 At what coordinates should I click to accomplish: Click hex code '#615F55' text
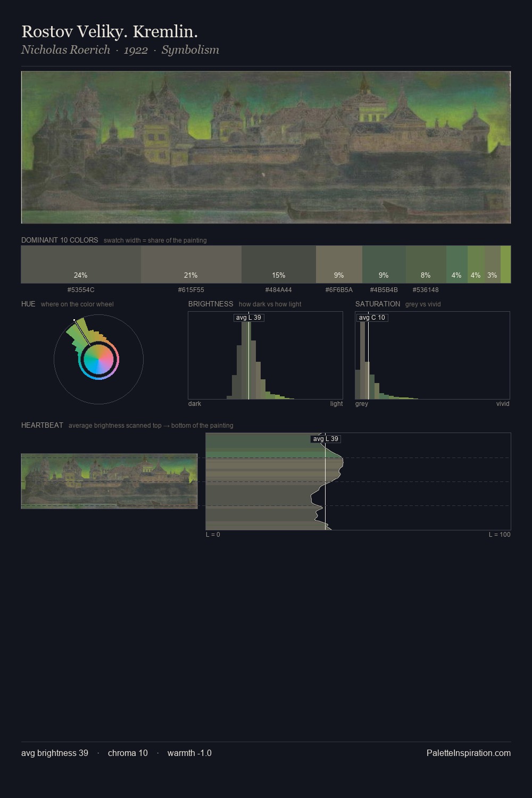tap(191, 290)
